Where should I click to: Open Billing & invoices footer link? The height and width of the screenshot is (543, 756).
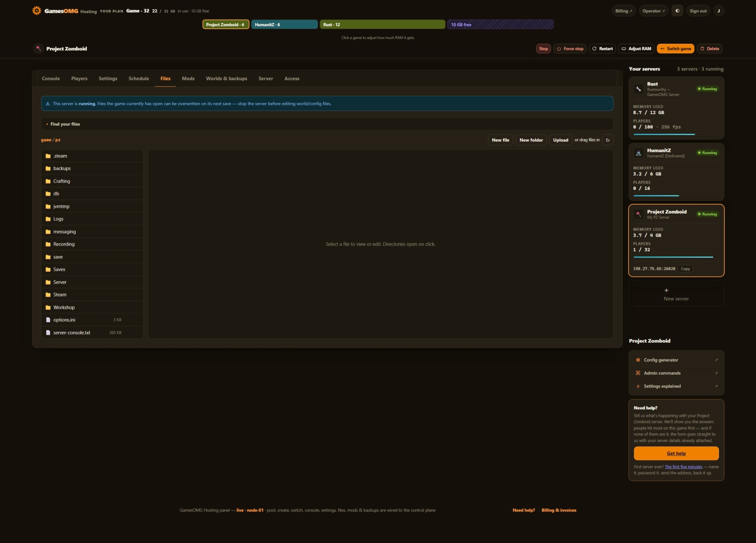point(559,510)
